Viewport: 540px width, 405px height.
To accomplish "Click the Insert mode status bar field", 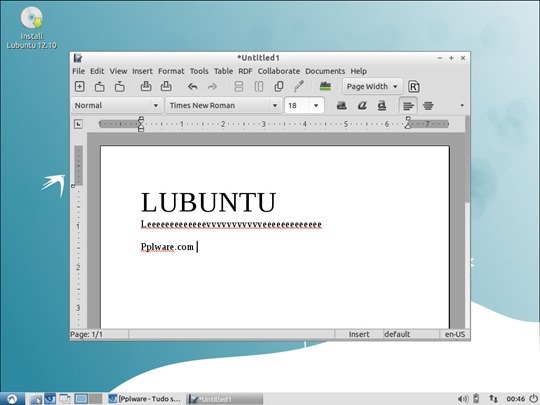I will (359, 334).
